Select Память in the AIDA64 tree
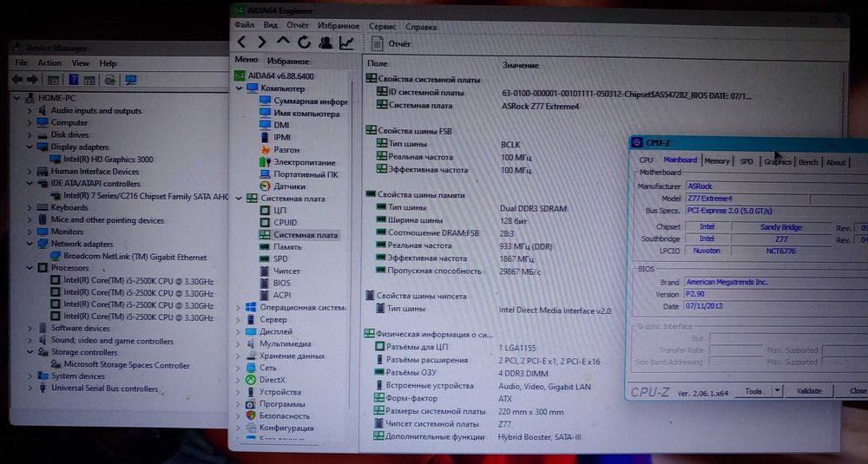This screenshot has height=464, width=868. coord(280,247)
